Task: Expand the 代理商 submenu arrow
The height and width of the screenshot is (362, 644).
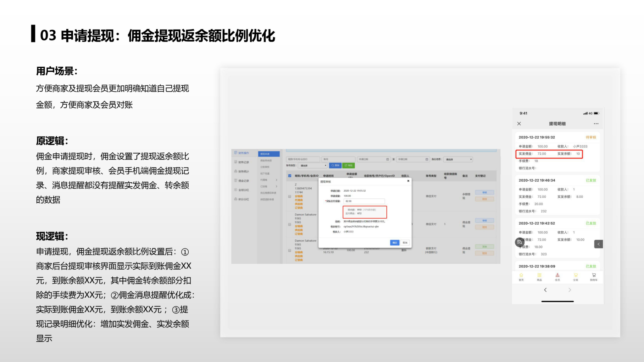Action: pyautogui.click(x=276, y=180)
